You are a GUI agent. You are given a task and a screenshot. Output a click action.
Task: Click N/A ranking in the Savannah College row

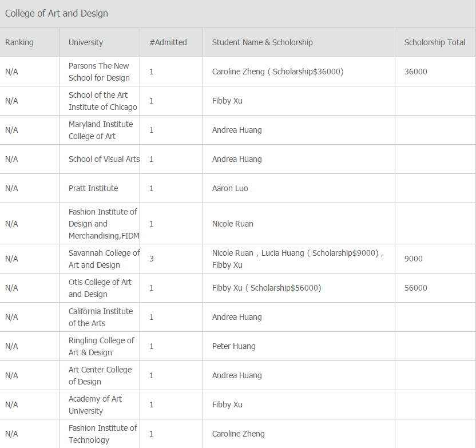click(x=11, y=259)
